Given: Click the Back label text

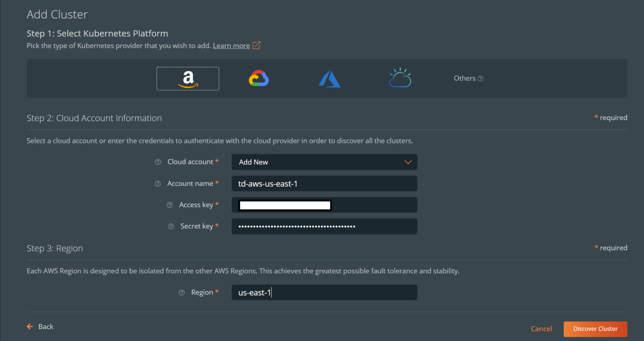Looking at the screenshot, I should 46,327.
